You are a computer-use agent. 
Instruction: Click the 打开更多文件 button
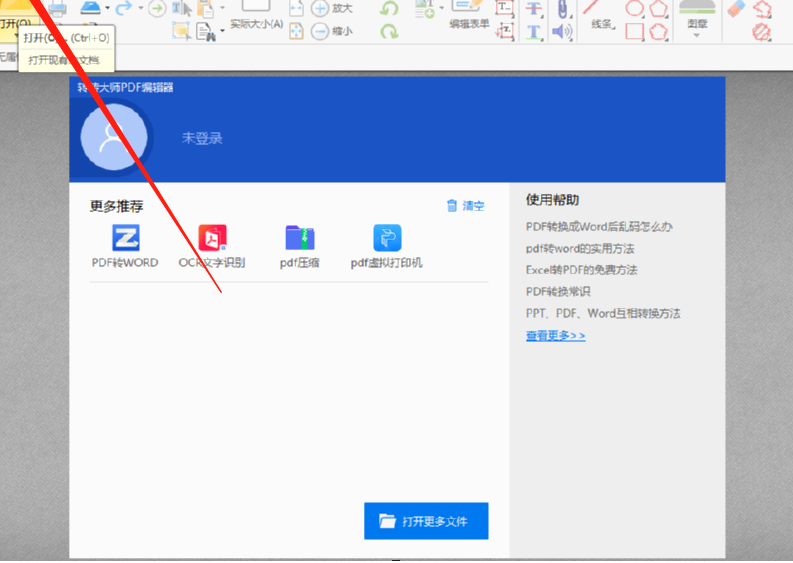426,521
